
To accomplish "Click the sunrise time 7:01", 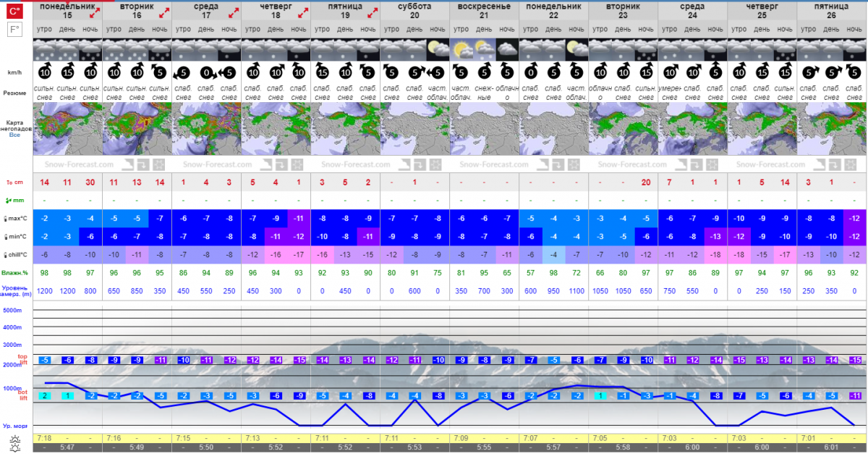I will point(808,439).
